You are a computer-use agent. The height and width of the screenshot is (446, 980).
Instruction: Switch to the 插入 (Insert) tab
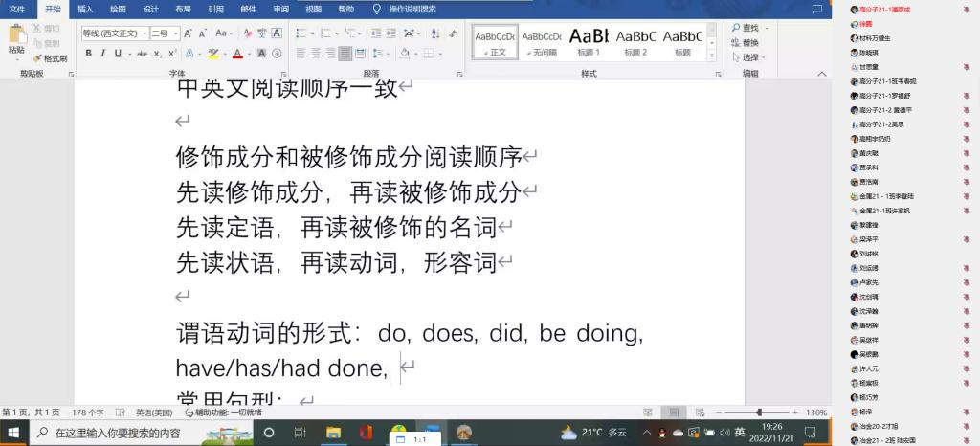point(85,9)
